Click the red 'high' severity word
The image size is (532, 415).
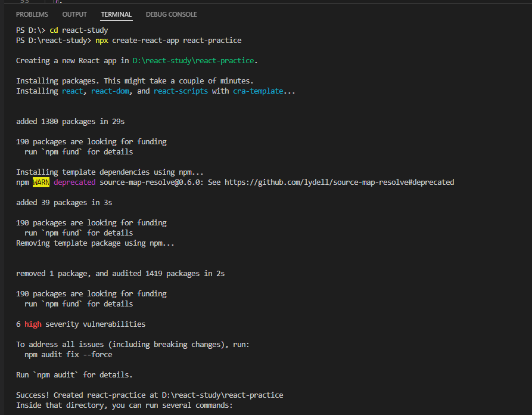(x=33, y=324)
